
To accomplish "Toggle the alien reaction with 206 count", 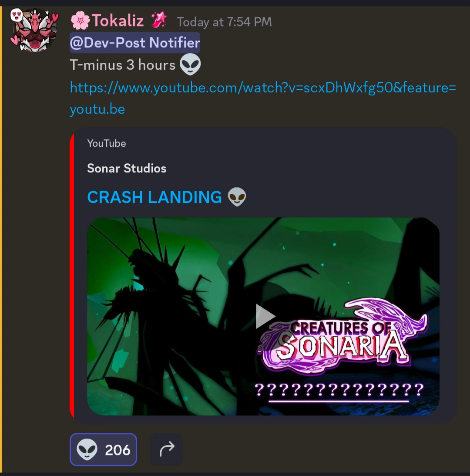I will click(x=103, y=449).
